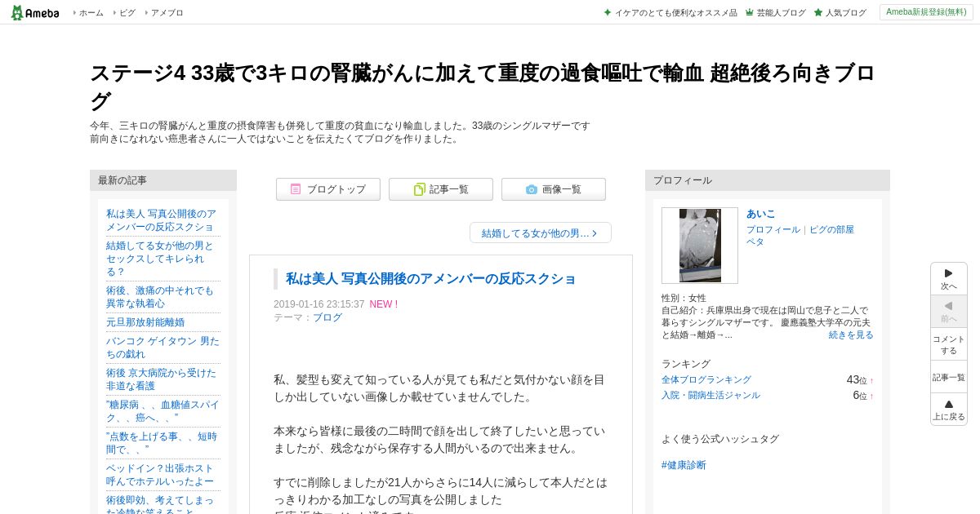Viewport: 980px width, 514px height.
Task: Open sidebar post 元旦那放射能離婚
Action: click(145, 322)
